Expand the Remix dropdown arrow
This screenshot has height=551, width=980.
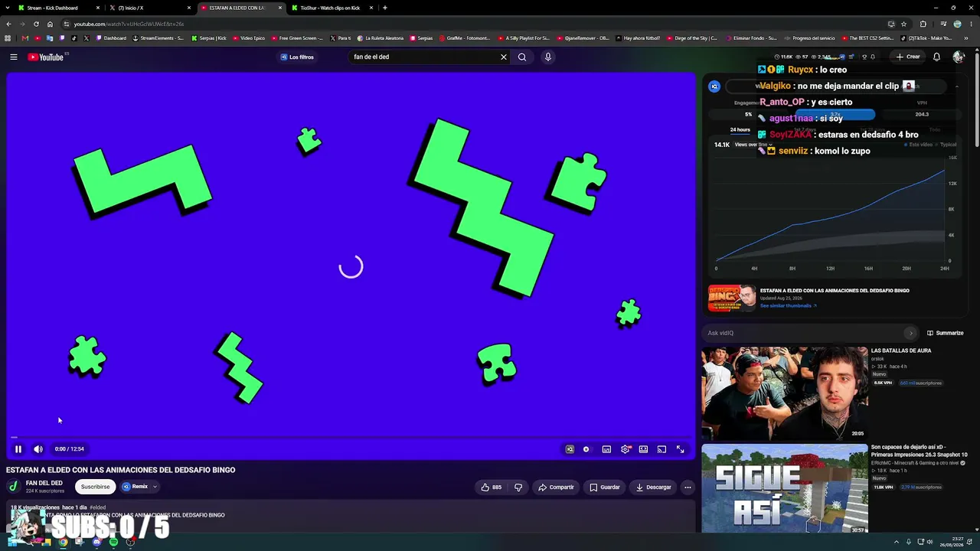pyautogui.click(x=155, y=487)
